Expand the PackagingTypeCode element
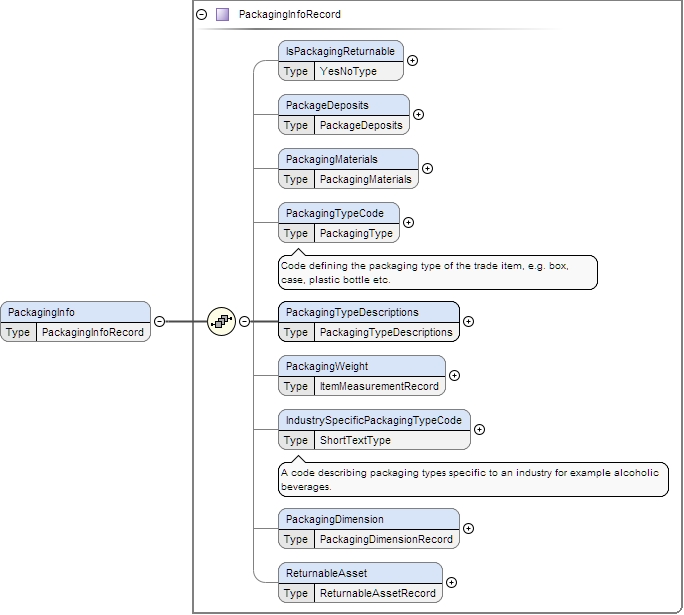 408,222
